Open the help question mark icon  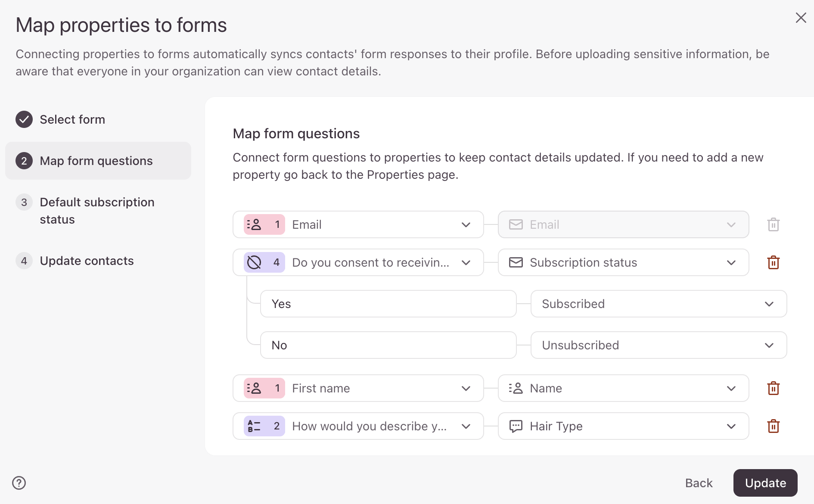coord(19,483)
